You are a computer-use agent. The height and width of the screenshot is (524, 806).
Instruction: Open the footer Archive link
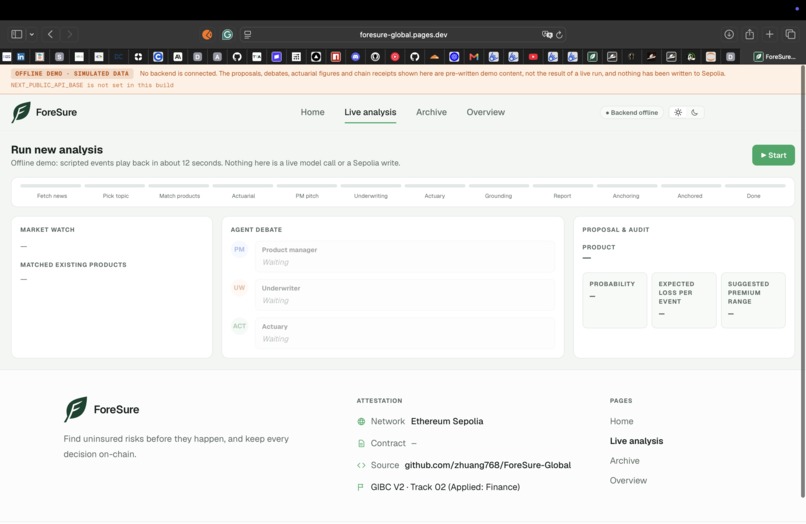625,461
